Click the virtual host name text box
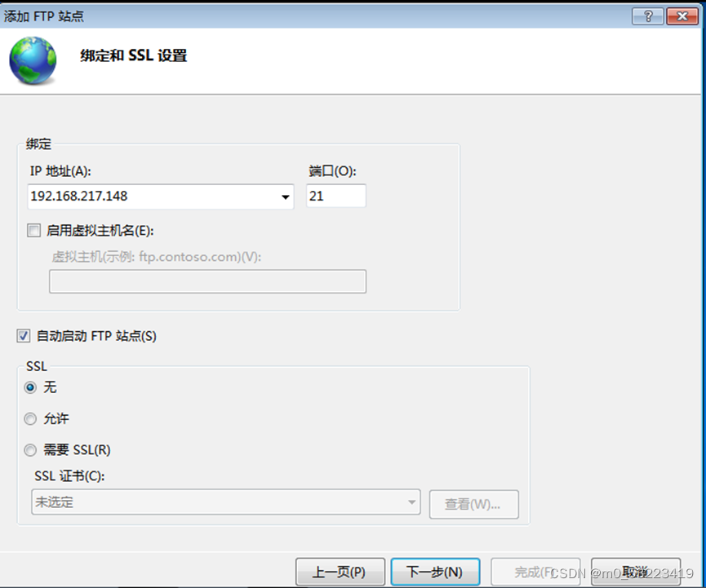This screenshot has width=706, height=588. tap(207, 281)
